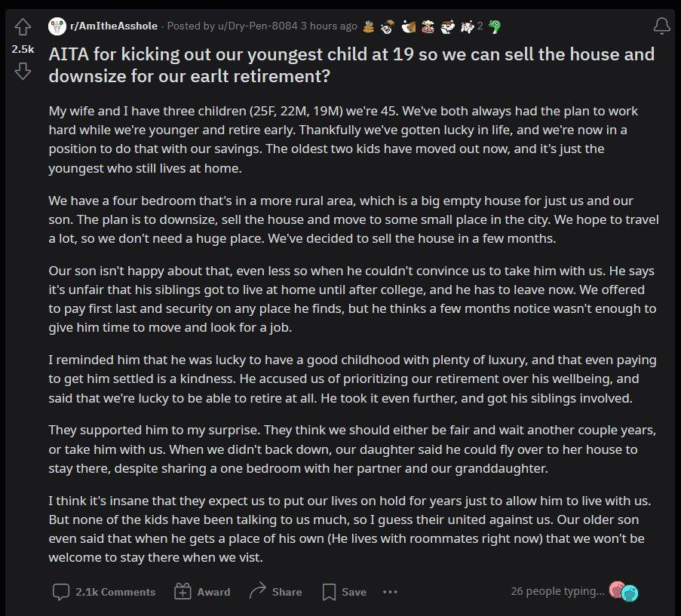Open the r/AmItheAsshole subreddit link
Viewport: 681px width, 616px height.
tap(114, 26)
